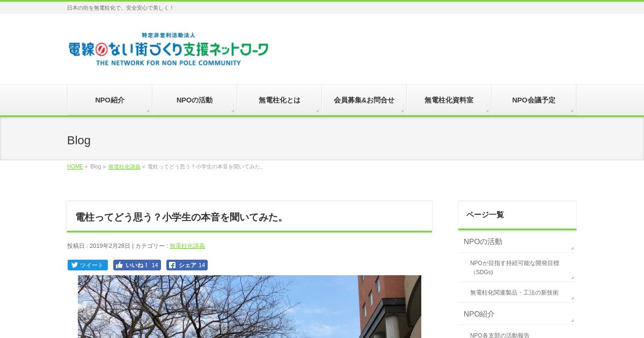Share on Facebook with シェア button
The height and width of the screenshot is (338, 644).
(187, 265)
